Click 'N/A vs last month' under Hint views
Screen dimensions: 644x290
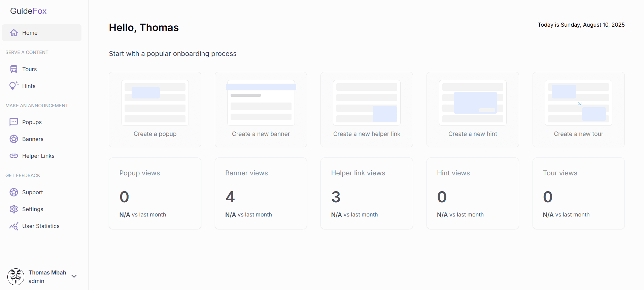click(x=460, y=214)
